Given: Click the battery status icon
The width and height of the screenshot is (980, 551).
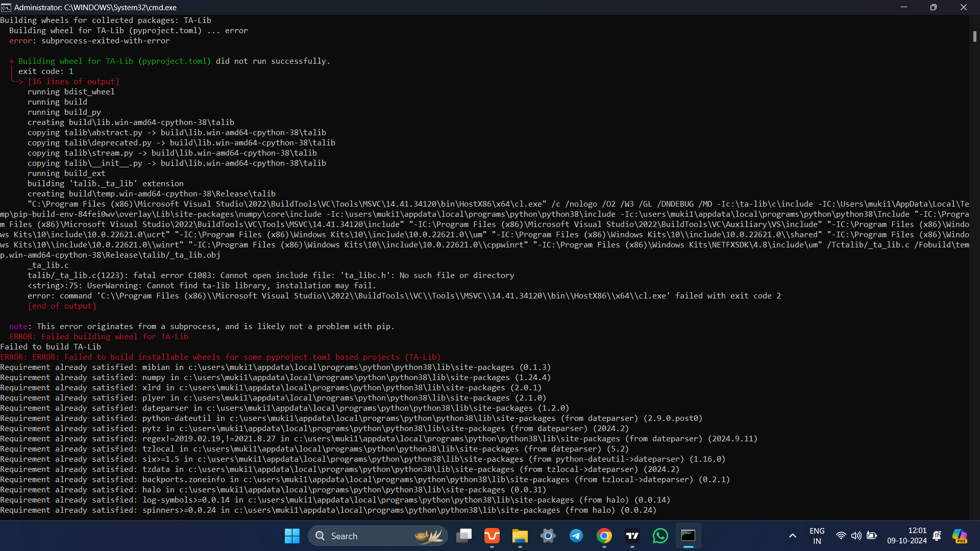Looking at the screenshot, I should [x=872, y=536].
